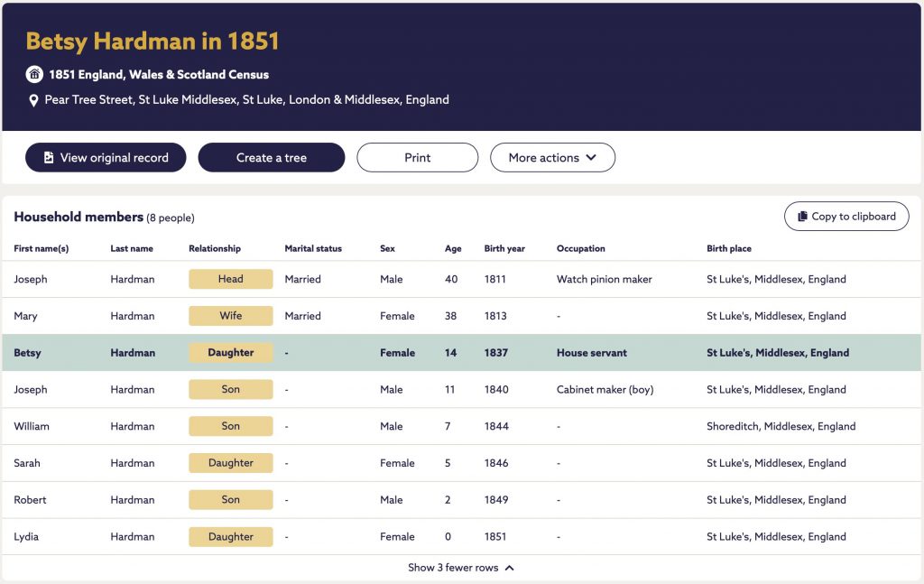
Task: Click the first name William
Action: click(x=32, y=426)
